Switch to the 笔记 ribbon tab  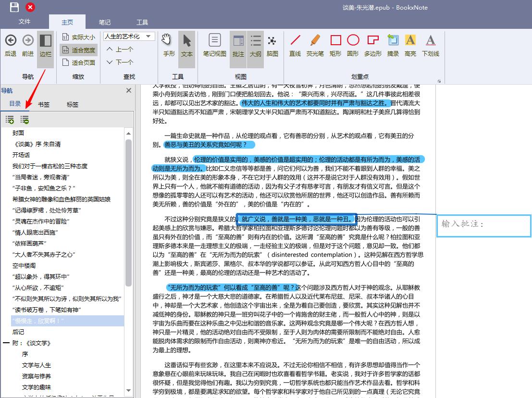(x=105, y=22)
